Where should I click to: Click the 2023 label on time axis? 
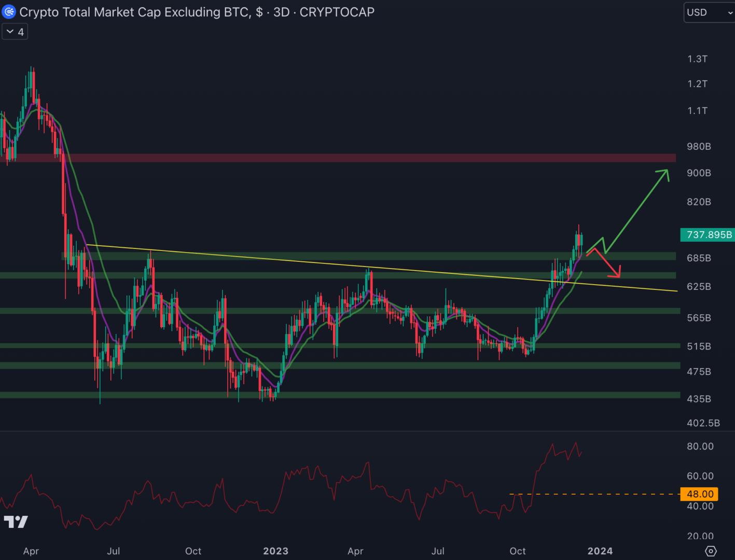coord(275,551)
